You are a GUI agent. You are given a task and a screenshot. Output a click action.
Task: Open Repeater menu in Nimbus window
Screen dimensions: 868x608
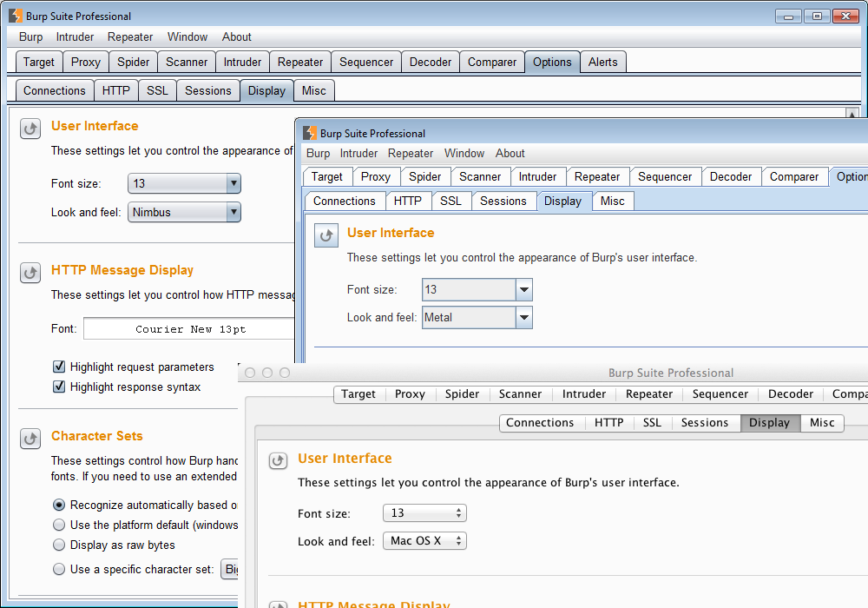tap(130, 37)
